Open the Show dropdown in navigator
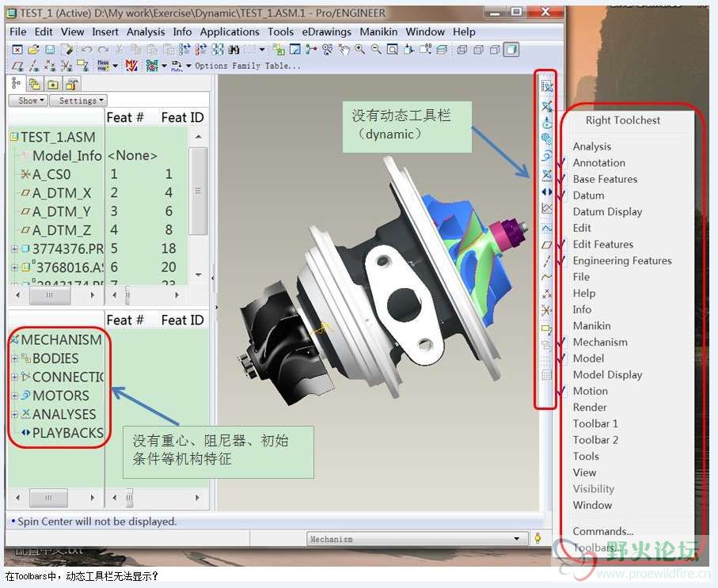Viewport: 718px width, 588px height. (x=28, y=101)
